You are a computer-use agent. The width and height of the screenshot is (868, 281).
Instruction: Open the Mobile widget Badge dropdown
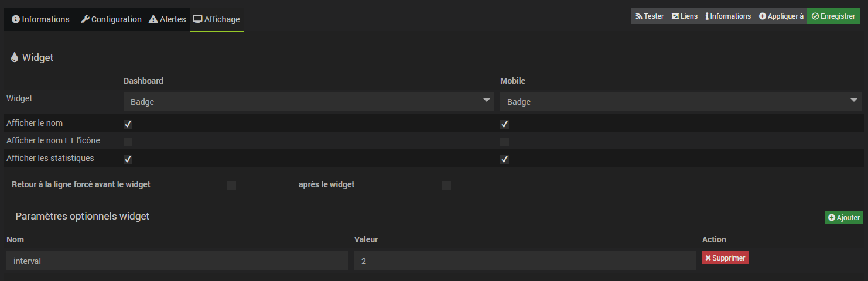click(681, 102)
